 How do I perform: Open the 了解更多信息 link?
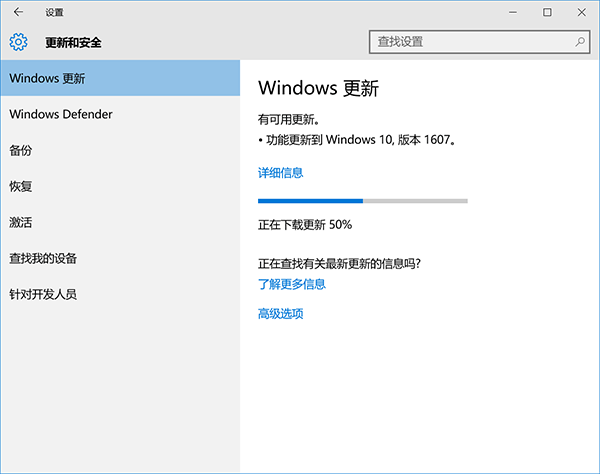pos(292,284)
